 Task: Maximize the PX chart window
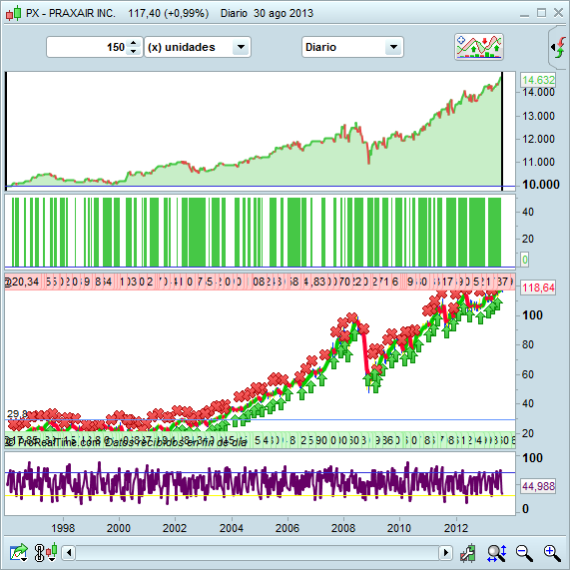(541, 13)
